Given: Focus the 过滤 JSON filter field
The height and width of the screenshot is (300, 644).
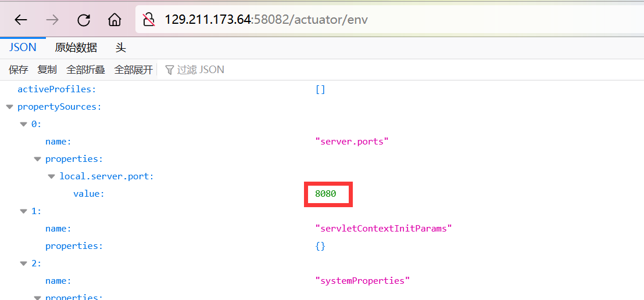Looking at the screenshot, I should pyautogui.click(x=402, y=70).
